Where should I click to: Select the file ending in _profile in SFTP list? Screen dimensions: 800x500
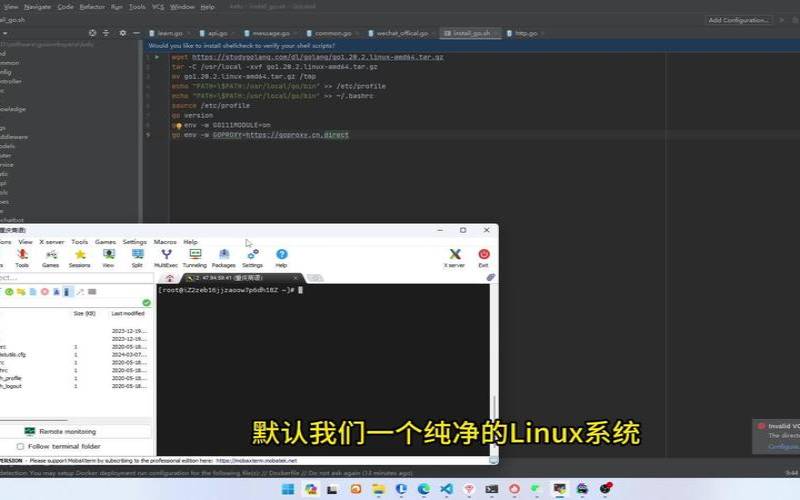11,379
